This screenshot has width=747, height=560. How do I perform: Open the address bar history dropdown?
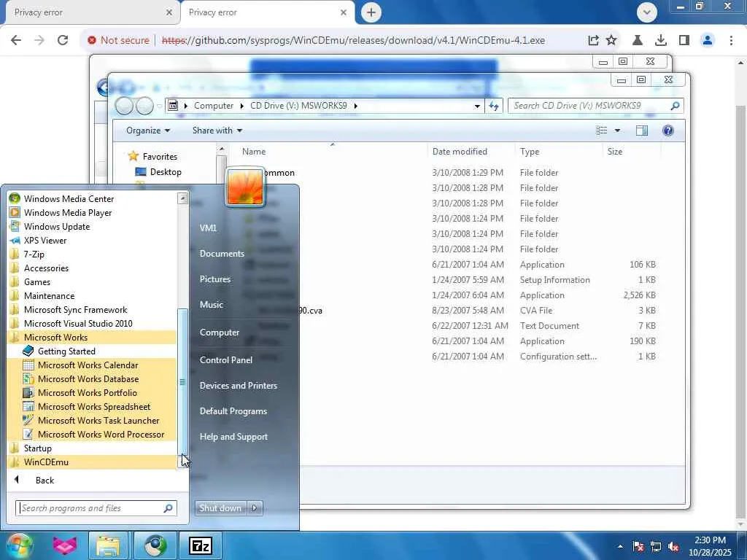[477, 106]
